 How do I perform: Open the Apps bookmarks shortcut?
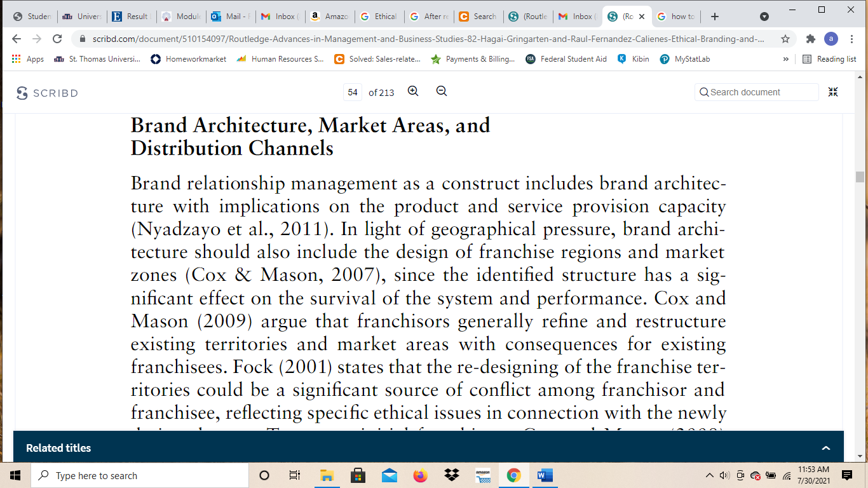[28, 59]
